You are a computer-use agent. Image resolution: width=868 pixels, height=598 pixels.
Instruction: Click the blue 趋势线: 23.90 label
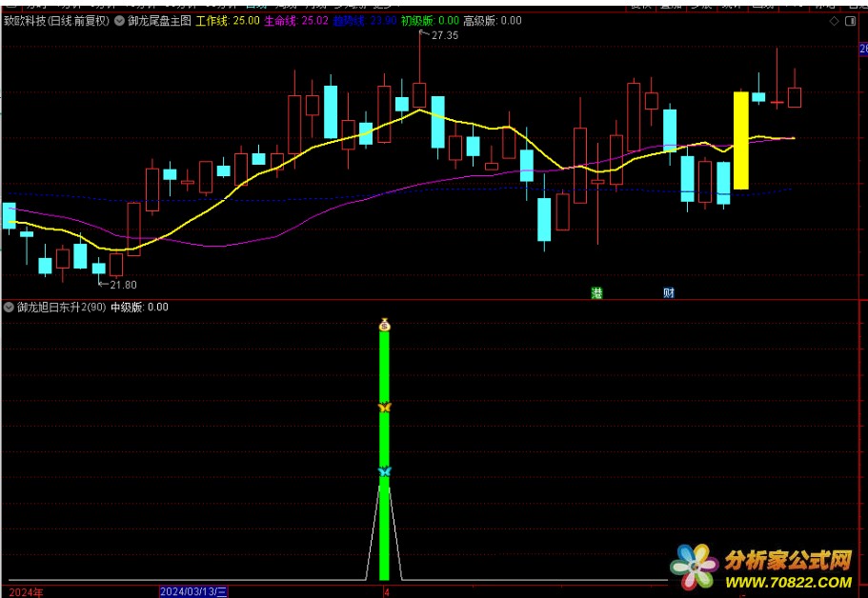point(365,21)
